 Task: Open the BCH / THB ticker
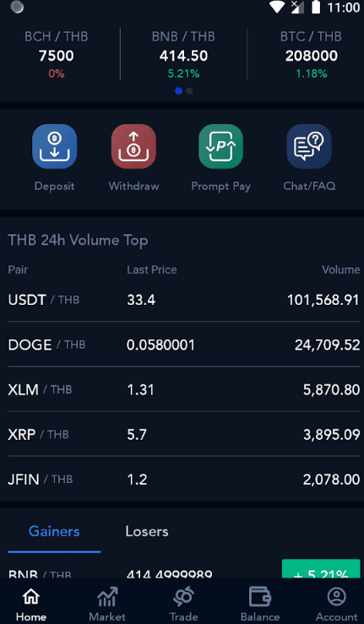(x=56, y=54)
